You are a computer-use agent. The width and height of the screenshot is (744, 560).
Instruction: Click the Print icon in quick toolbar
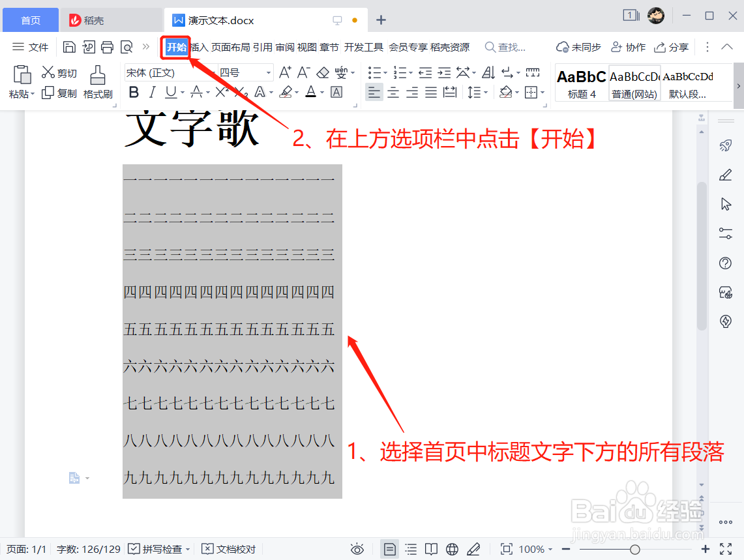(107, 47)
